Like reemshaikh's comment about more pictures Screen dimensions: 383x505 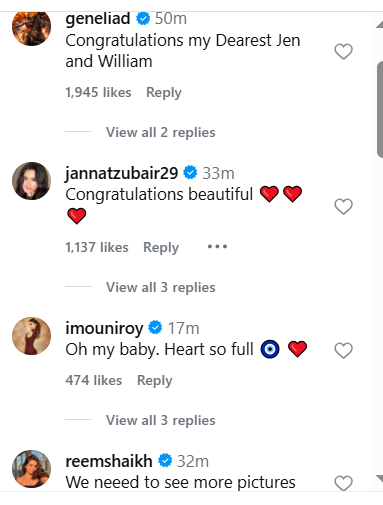pos(343,483)
